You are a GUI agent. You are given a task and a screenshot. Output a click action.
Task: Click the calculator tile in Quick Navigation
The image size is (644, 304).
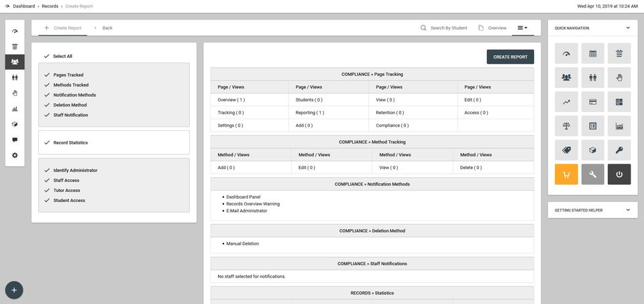619,102
